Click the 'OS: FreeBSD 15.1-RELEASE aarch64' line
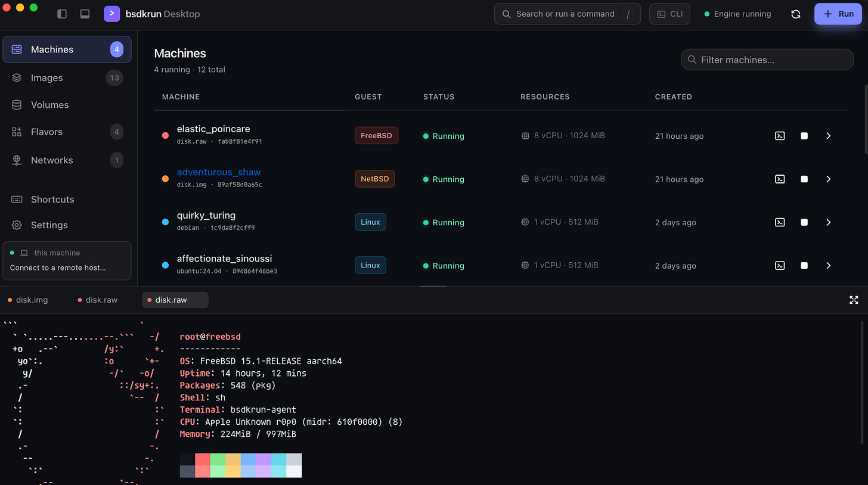868x485 pixels. click(261, 361)
